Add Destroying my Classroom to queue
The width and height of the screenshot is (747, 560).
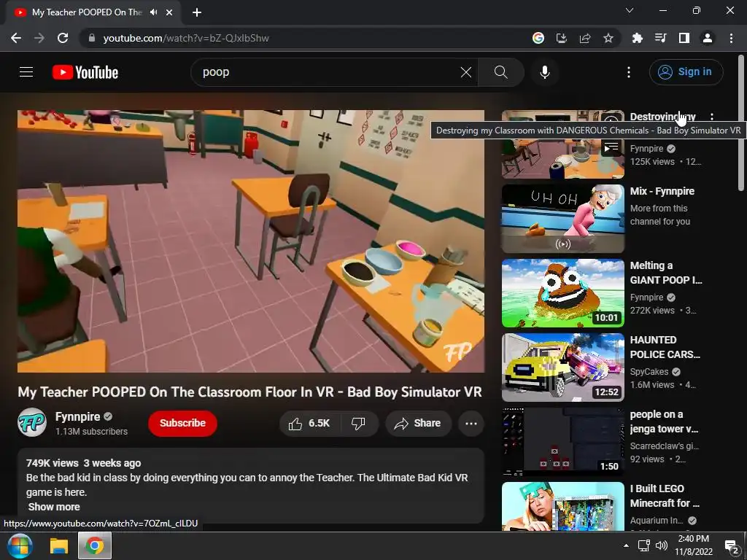coord(612,147)
